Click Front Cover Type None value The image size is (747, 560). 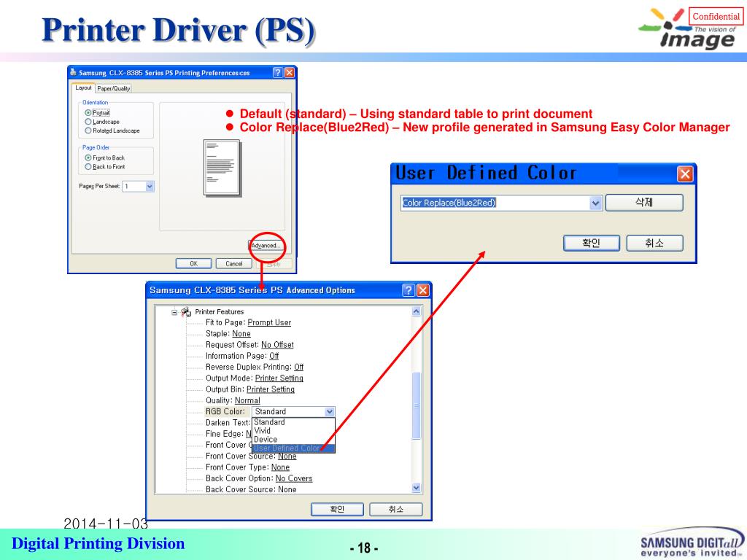click(x=280, y=467)
